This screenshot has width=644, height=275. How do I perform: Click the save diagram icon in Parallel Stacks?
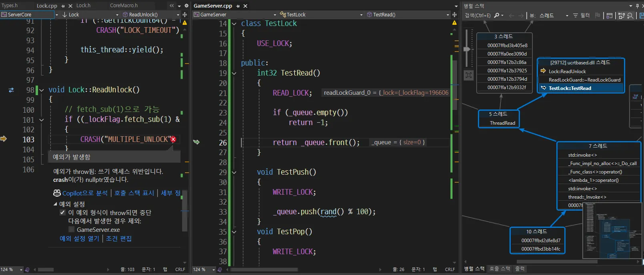[641, 16]
